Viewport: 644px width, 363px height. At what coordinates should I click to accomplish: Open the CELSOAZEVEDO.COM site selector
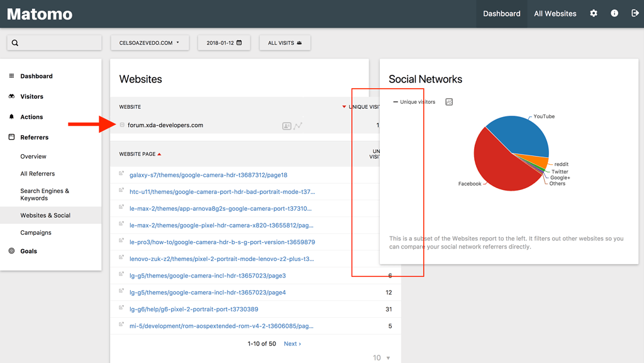(150, 43)
